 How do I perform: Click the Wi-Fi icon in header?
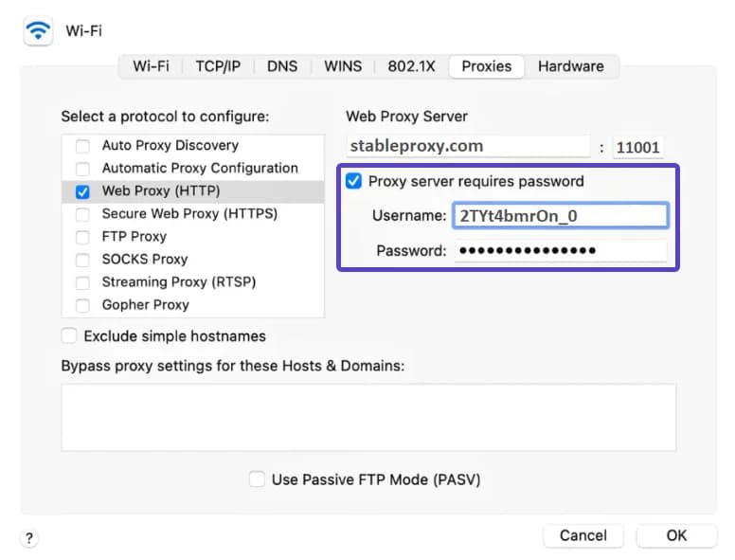(x=39, y=30)
